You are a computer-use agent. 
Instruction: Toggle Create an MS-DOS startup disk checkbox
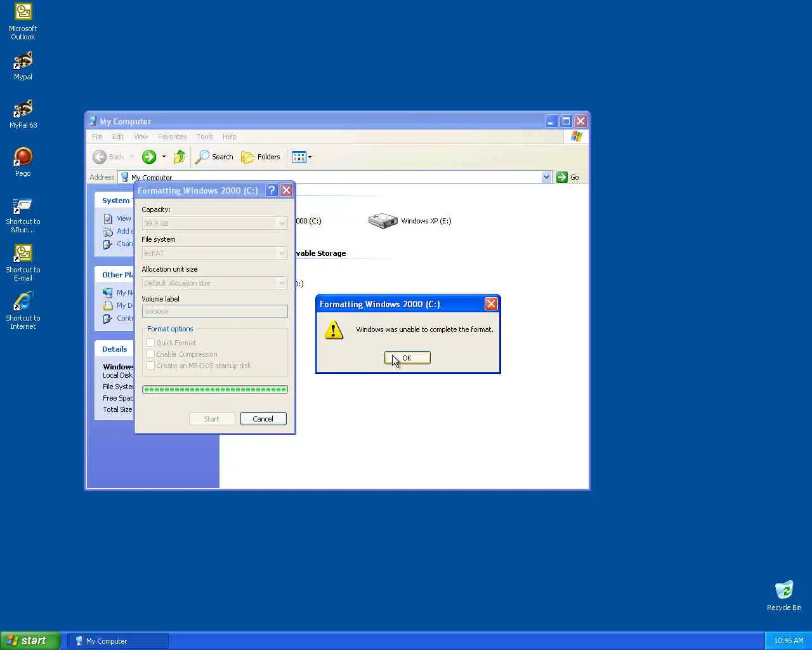coord(151,366)
